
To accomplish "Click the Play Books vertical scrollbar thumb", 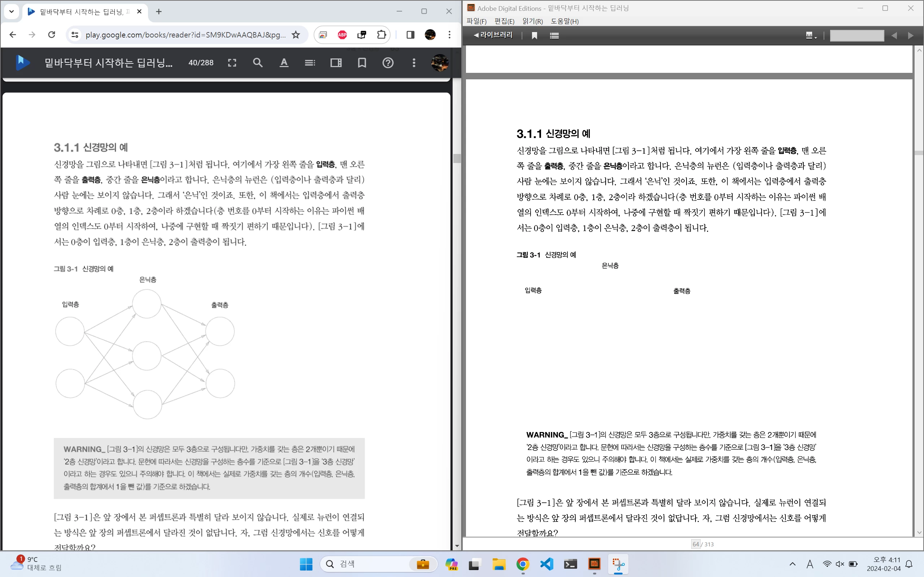I will 457,158.
